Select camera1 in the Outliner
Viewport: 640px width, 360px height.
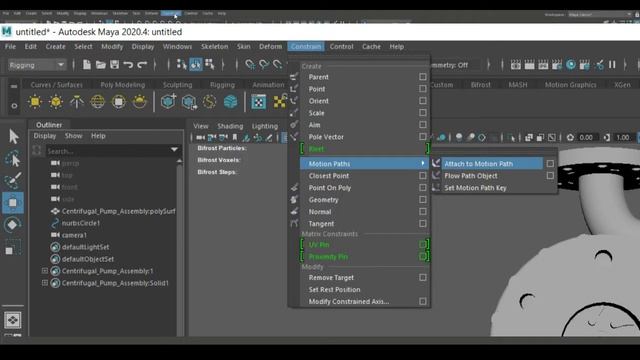click(74, 235)
